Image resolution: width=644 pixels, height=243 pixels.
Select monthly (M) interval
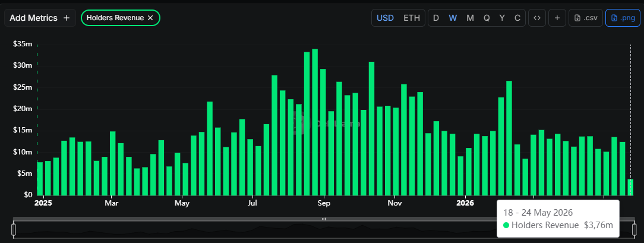[470, 18]
